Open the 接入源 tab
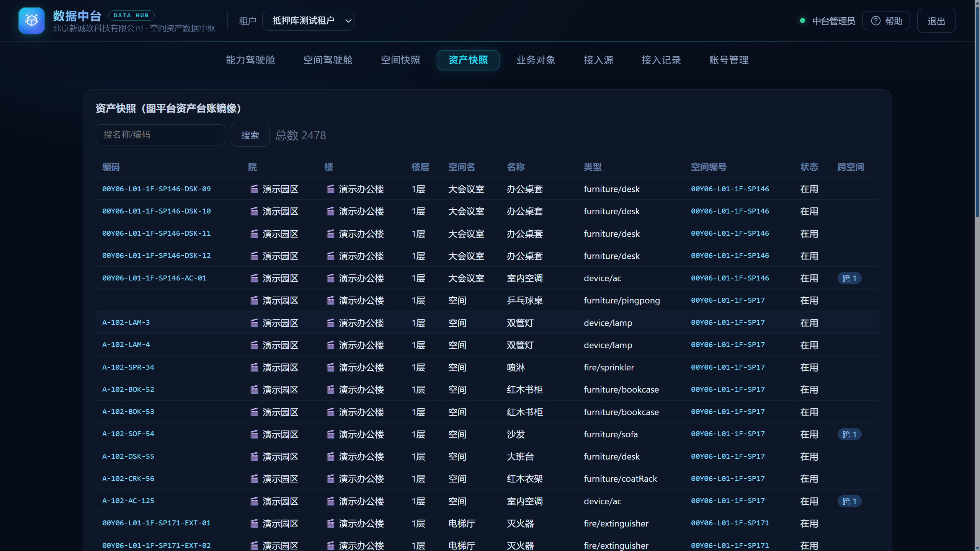Image resolution: width=980 pixels, height=551 pixels. click(598, 60)
